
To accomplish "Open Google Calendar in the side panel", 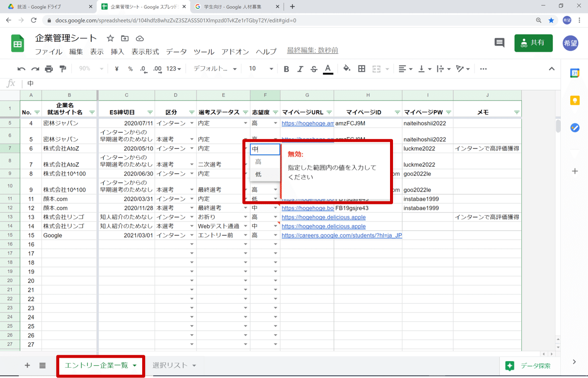I will (575, 73).
